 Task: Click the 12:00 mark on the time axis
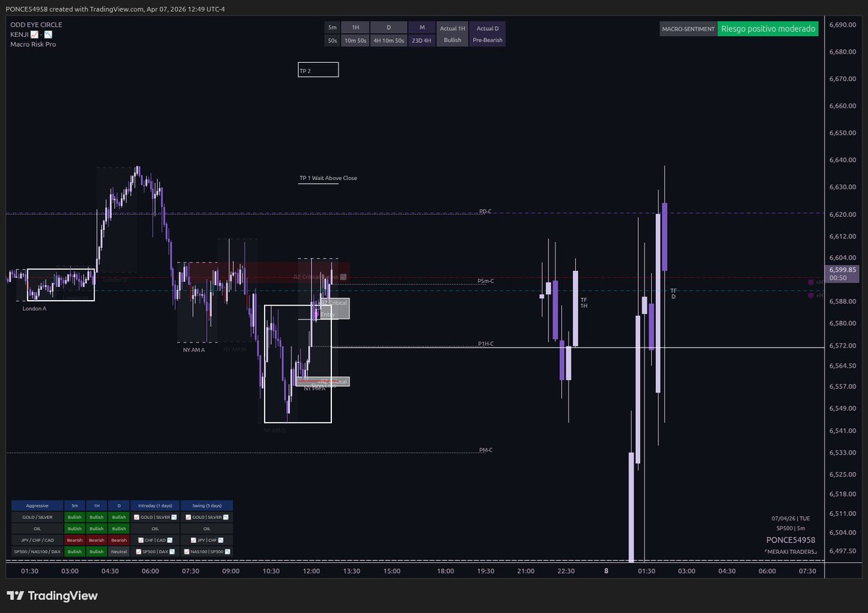311,571
